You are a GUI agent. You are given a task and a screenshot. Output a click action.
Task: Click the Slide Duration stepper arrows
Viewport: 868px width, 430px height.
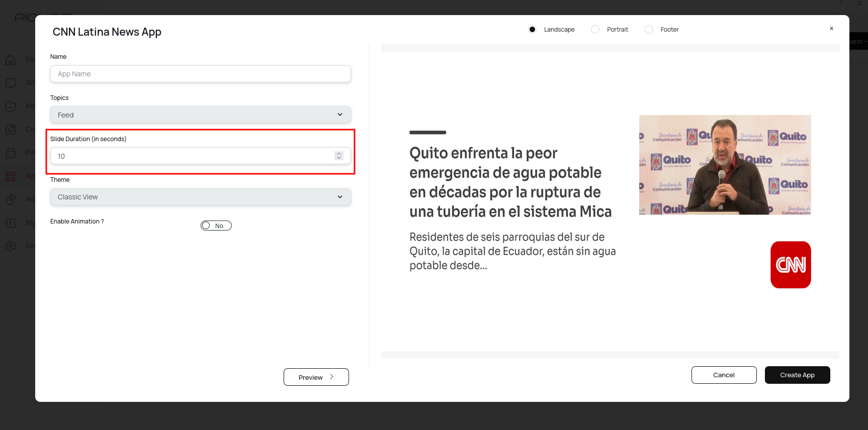point(339,156)
